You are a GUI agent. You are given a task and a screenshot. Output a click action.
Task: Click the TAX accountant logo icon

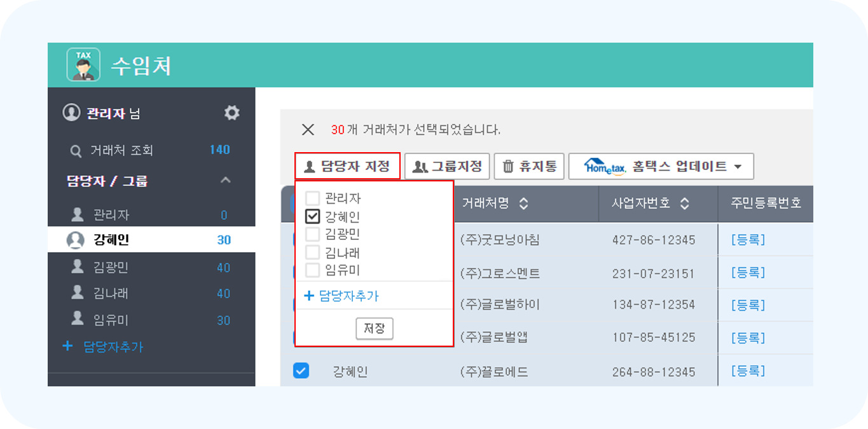coord(83,65)
